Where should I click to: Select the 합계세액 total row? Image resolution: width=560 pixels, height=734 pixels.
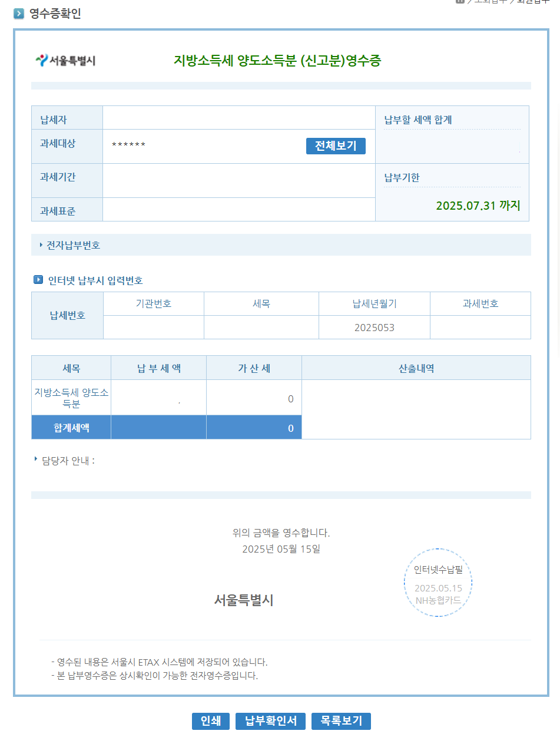coord(70,427)
